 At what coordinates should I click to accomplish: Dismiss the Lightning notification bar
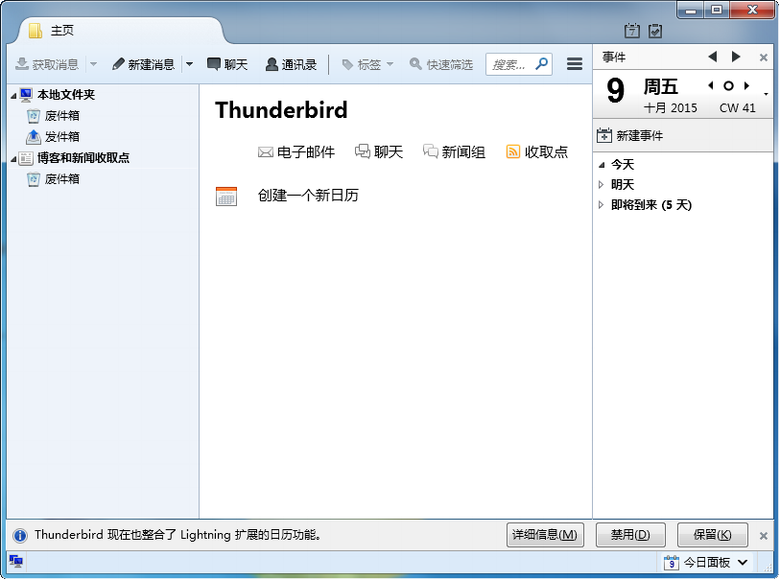click(x=764, y=536)
